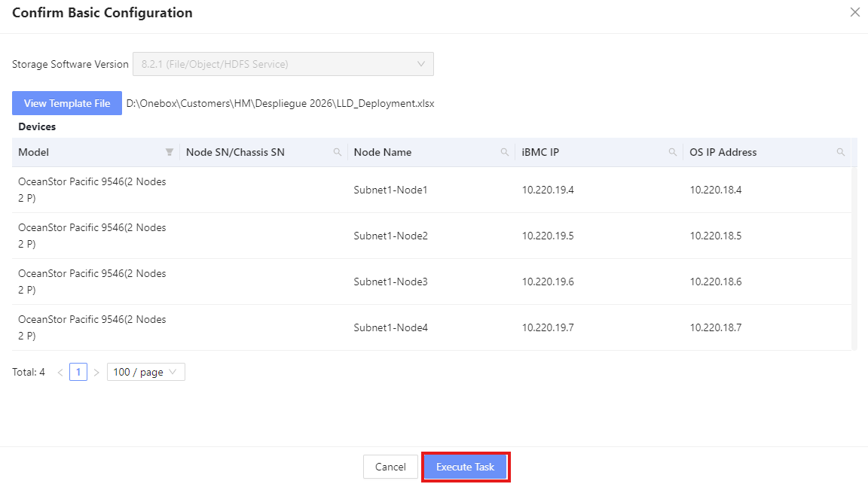This screenshot has width=868, height=484.
Task: Click the Model column filter icon
Action: (170, 152)
